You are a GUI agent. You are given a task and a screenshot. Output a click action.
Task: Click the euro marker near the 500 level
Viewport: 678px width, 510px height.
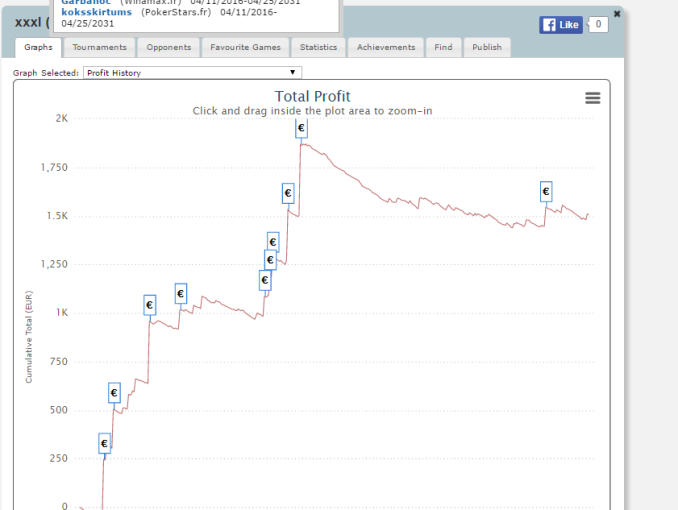(x=114, y=393)
